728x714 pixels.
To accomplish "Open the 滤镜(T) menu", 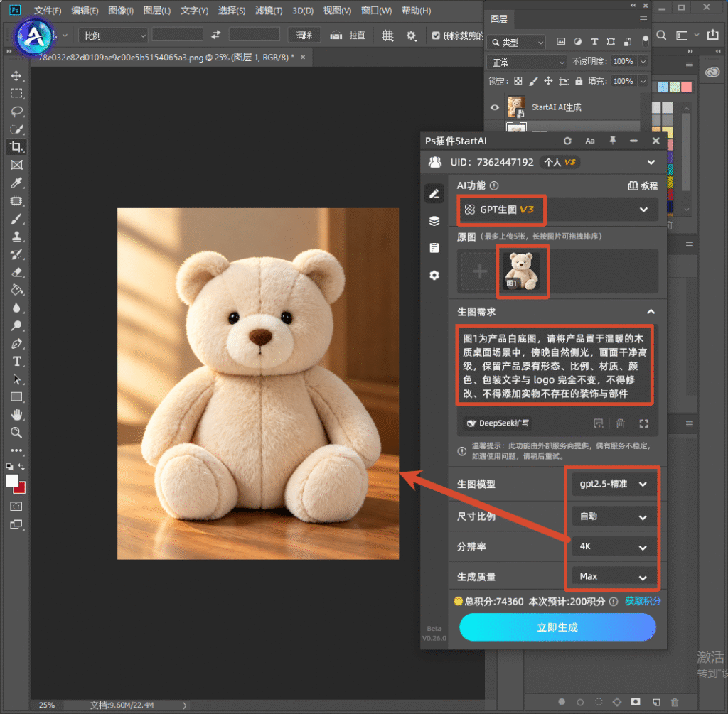I will click(269, 10).
